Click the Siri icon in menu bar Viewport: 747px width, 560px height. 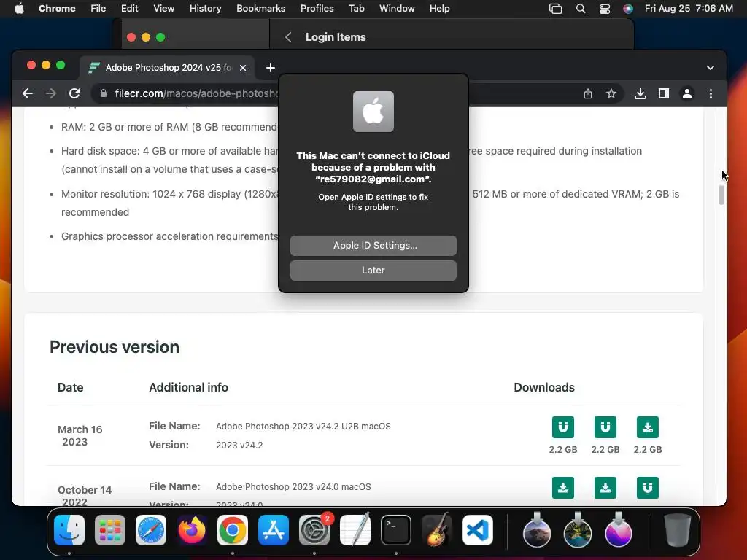coord(628,8)
